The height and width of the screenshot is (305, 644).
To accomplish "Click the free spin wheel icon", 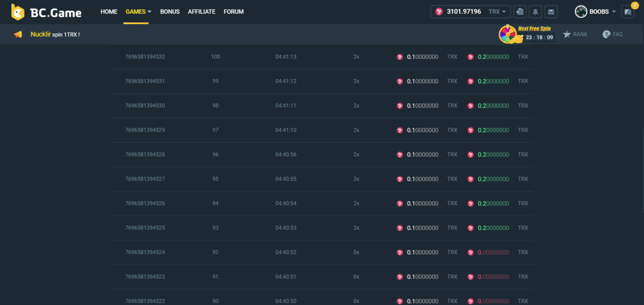I will (507, 35).
